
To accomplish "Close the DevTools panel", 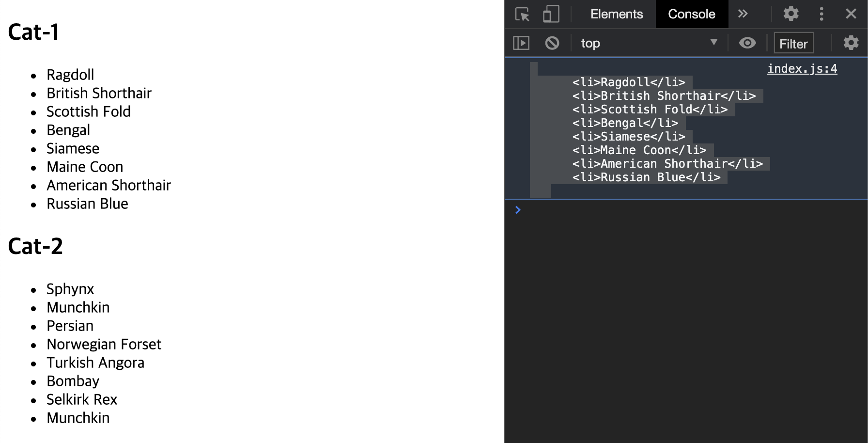I will (x=851, y=14).
